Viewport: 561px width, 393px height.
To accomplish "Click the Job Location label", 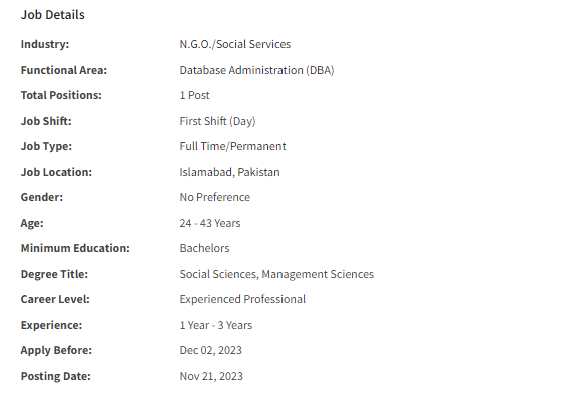I will pyautogui.click(x=56, y=172).
